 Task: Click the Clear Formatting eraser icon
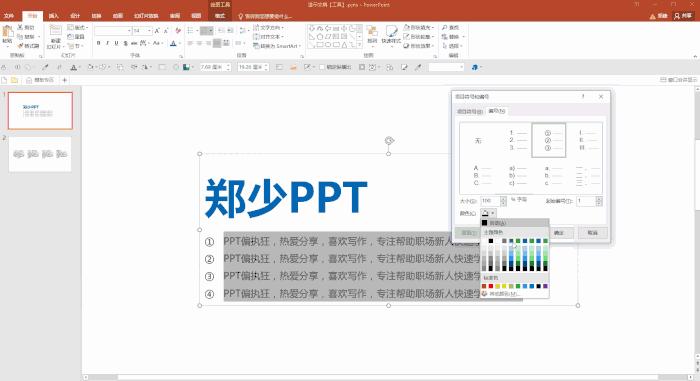[178, 31]
